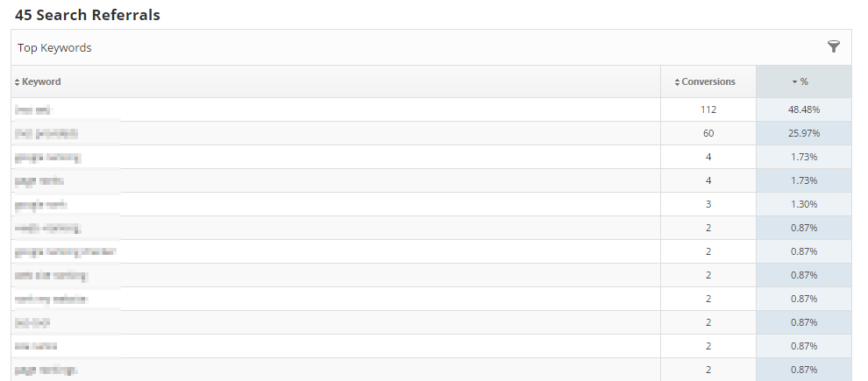Click the Top Keywords panel title
868x381 pixels.
pos(54,47)
